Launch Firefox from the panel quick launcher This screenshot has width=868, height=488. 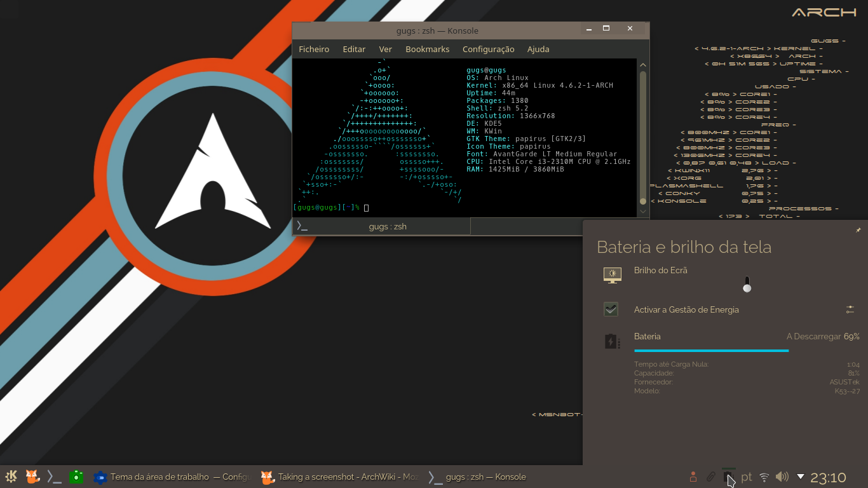click(32, 477)
